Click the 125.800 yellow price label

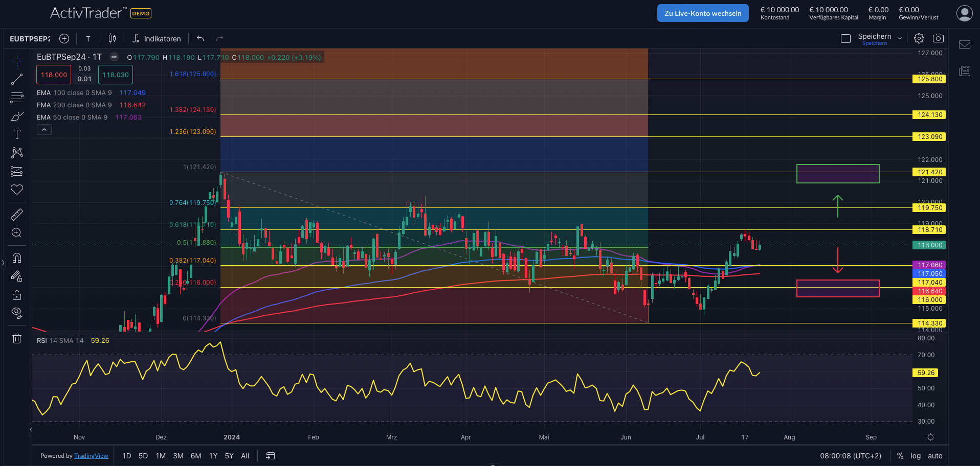929,79
